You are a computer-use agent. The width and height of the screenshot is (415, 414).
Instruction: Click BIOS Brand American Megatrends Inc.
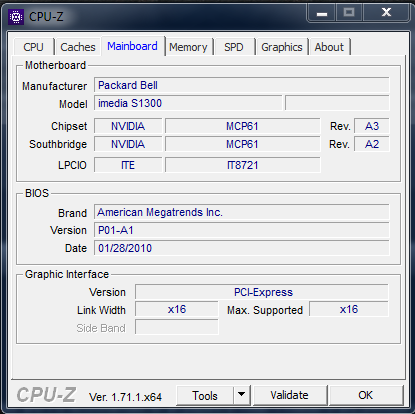(242, 212)
